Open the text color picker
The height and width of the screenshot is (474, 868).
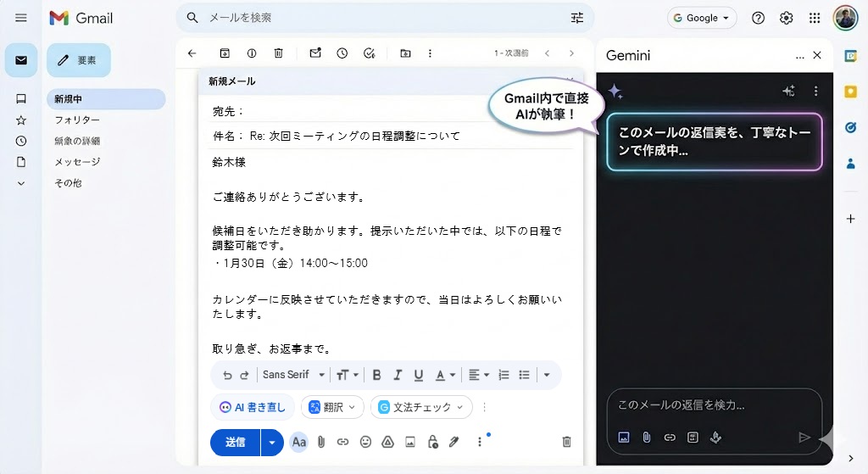coord(445,375)
